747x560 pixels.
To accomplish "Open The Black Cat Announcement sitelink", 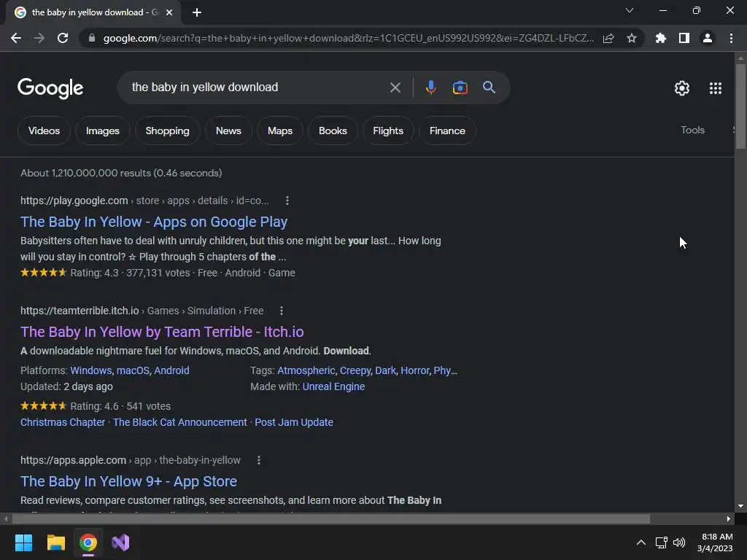I will click(x=180, y=422).
